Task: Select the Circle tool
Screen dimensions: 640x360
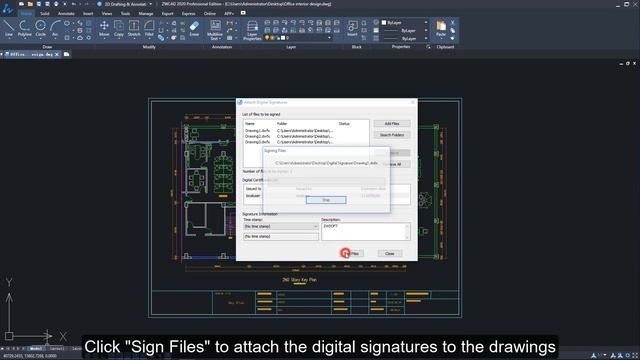Action: [40, 29]
